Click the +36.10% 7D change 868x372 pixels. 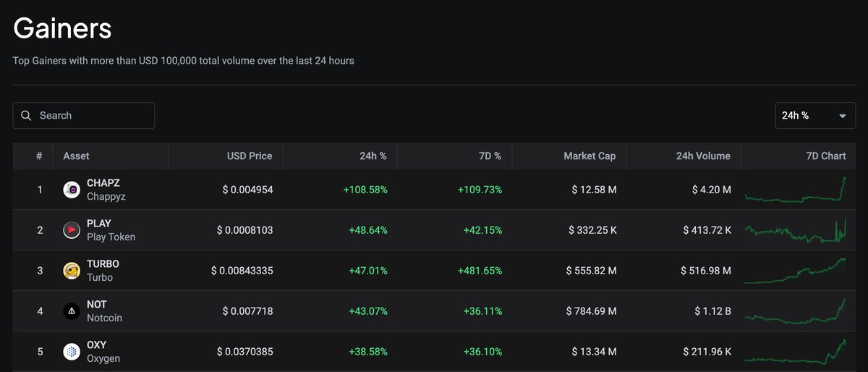[x=482, y=352]
